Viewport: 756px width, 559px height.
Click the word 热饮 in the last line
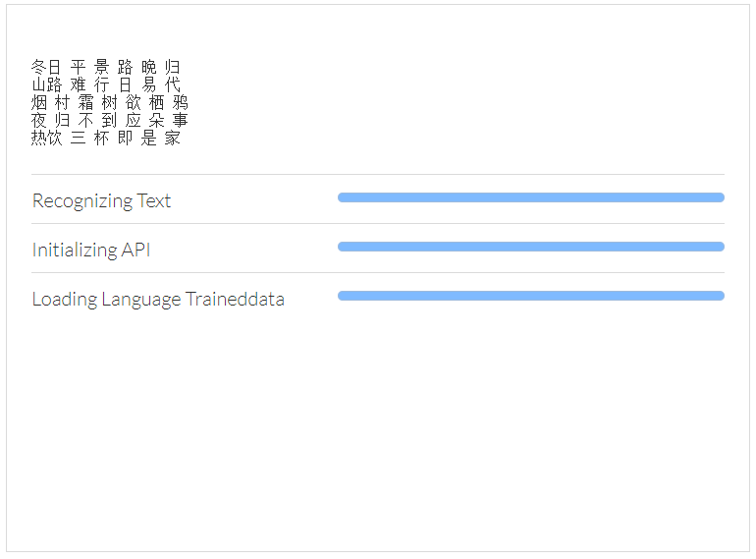pyautogui.click(x=46, y=138)
